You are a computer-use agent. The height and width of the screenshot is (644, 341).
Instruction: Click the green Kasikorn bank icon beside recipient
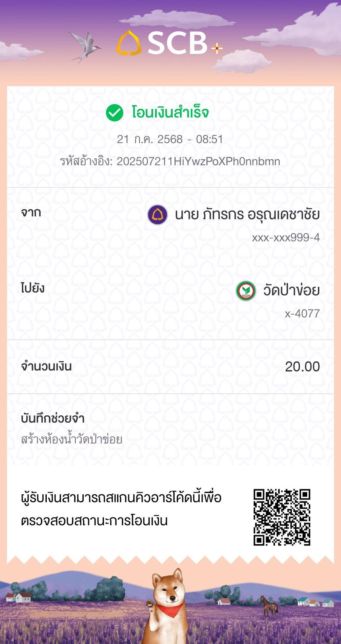pyautogui.click(x=246, y=291)
